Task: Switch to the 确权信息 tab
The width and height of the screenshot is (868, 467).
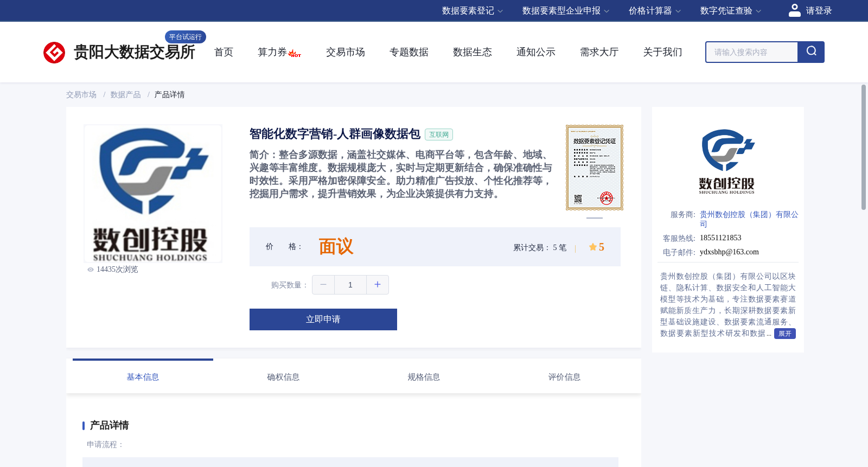Action: click(x=283, y=377)
